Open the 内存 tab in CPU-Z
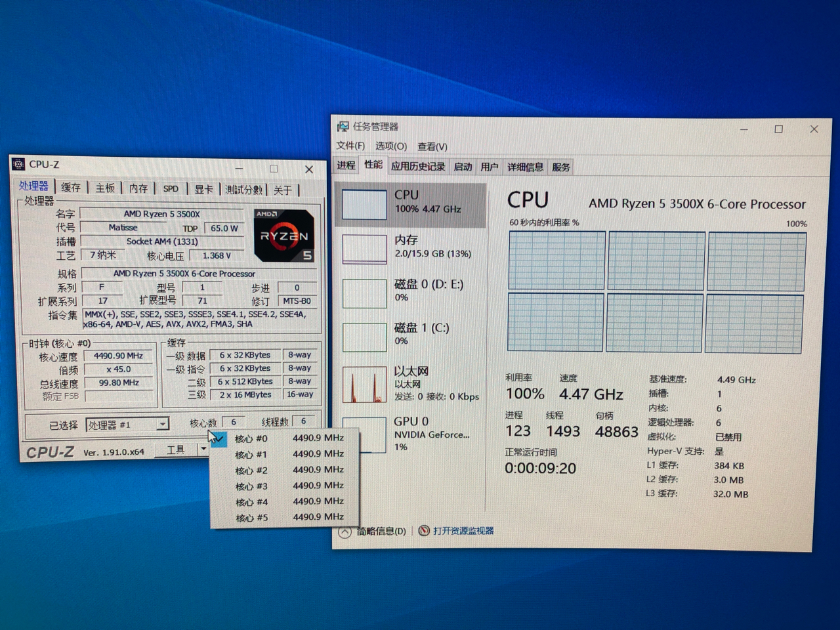 coord(138,188)
